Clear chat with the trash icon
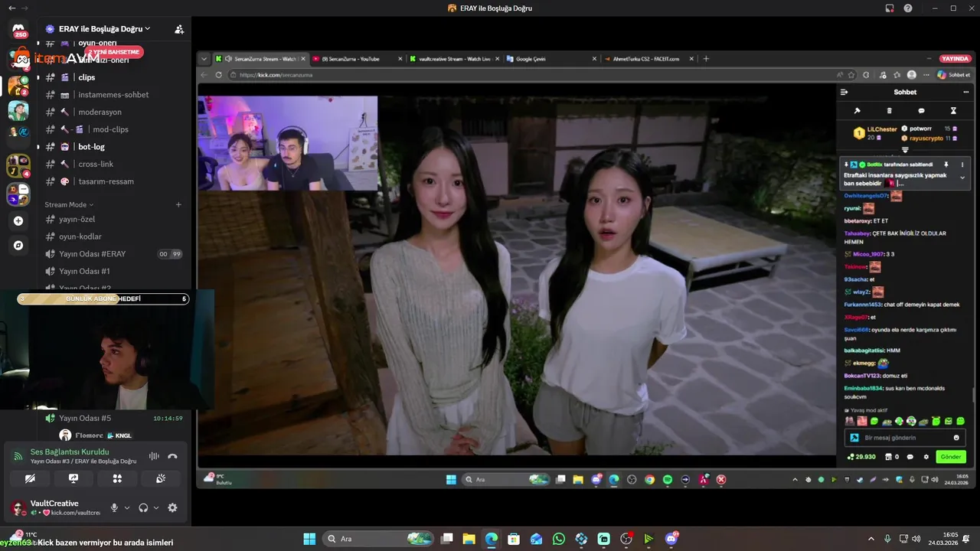Image resolution: width=980 pixels, height=551 pixels. [x=889, y=111]
